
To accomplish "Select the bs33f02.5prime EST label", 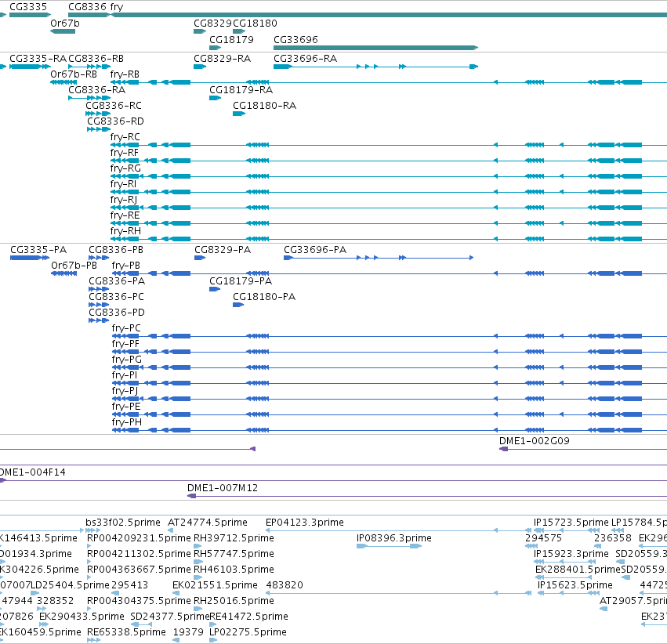I will (x=123, y=523).
